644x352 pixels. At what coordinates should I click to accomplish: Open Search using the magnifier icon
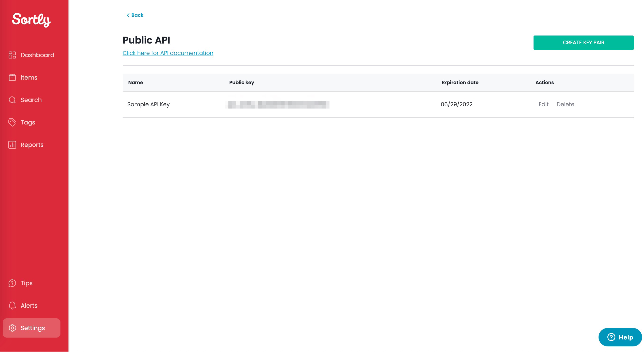(x=13, y=100)
